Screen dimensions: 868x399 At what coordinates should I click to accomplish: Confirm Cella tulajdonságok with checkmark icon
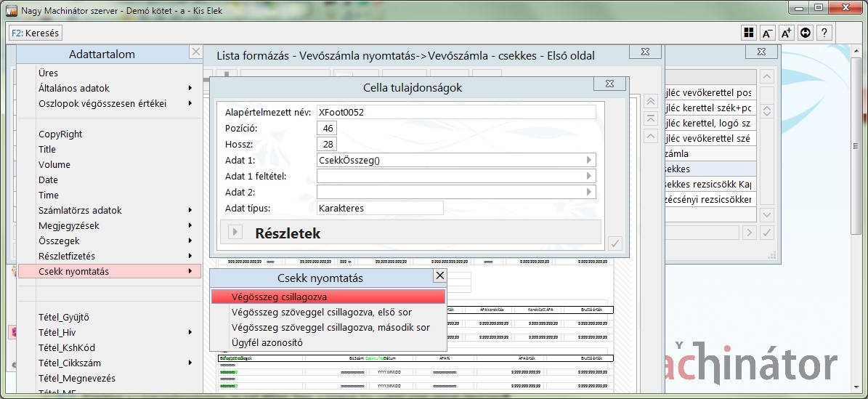coord(615,243)
